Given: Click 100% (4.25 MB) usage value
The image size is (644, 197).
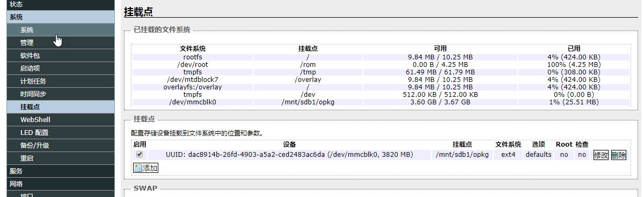Looking at the screenshot, I should click(574, 64).
